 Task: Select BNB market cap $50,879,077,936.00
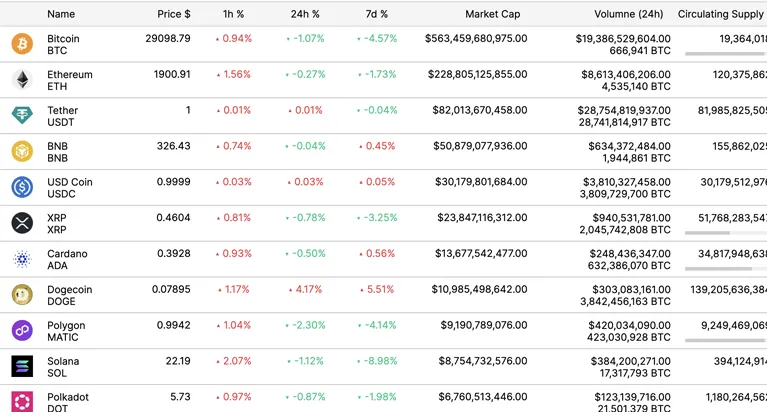coord(480,146)
